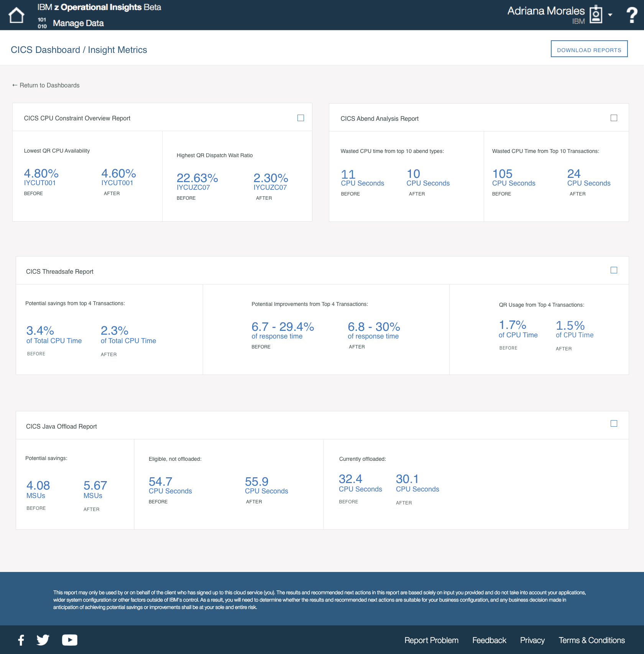Tick the CICS Java Offload Report checkbox

614,424
